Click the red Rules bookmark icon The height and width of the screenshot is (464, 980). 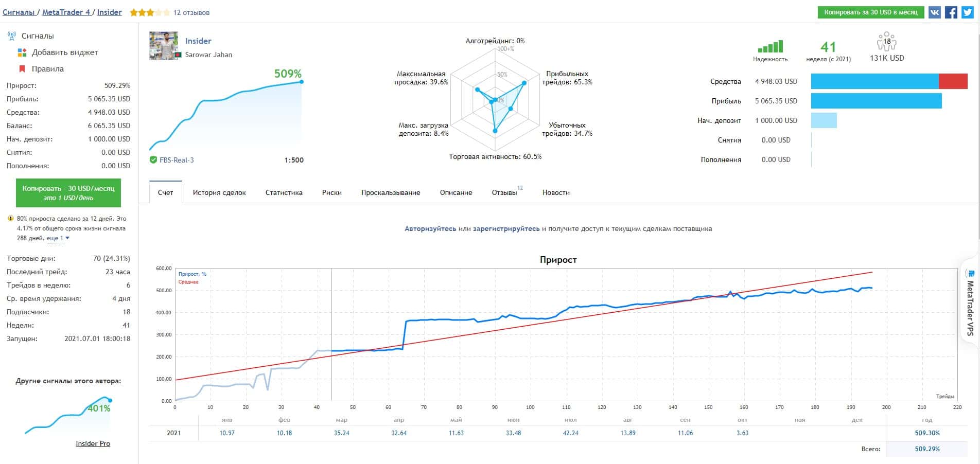[x=22, y=69]
